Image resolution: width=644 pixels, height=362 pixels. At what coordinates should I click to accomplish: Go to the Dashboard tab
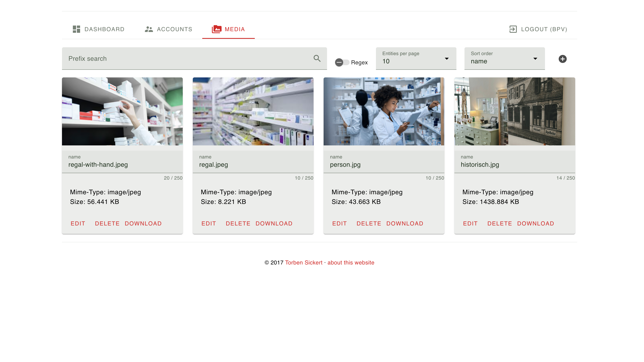98,29
